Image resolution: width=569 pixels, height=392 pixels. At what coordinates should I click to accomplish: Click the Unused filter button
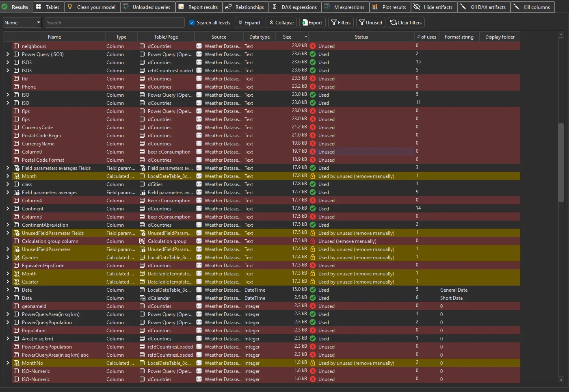(x=370, y=23)
